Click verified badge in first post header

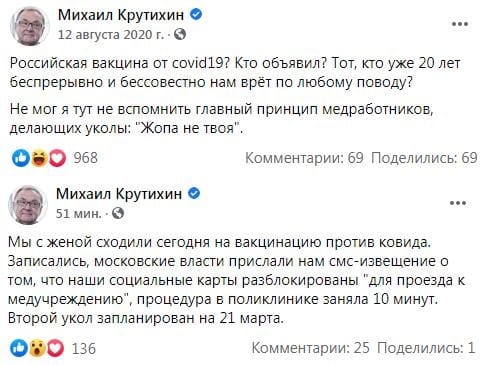point(196,14)
